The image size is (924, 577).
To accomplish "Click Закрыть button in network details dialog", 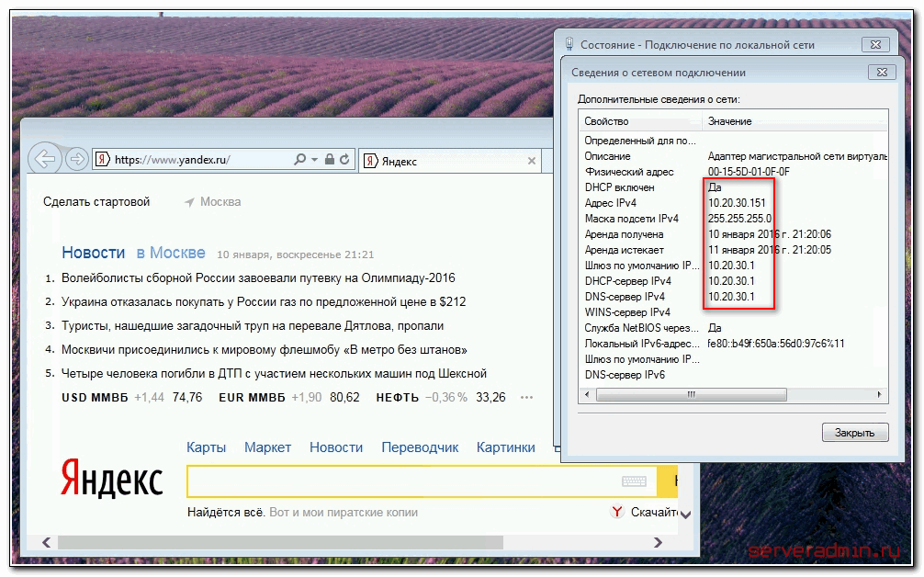I will pos(854,433).
